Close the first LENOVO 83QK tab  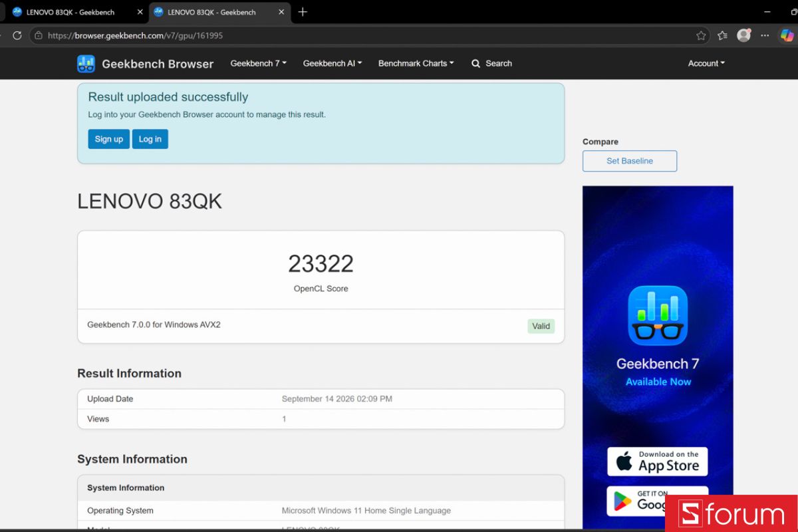[140, 12]
